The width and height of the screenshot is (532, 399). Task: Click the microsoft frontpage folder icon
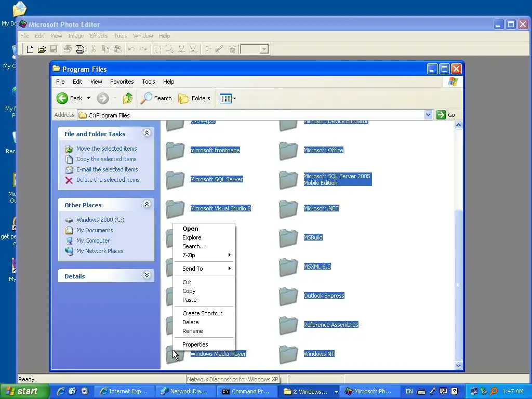(x=176, y=151)
